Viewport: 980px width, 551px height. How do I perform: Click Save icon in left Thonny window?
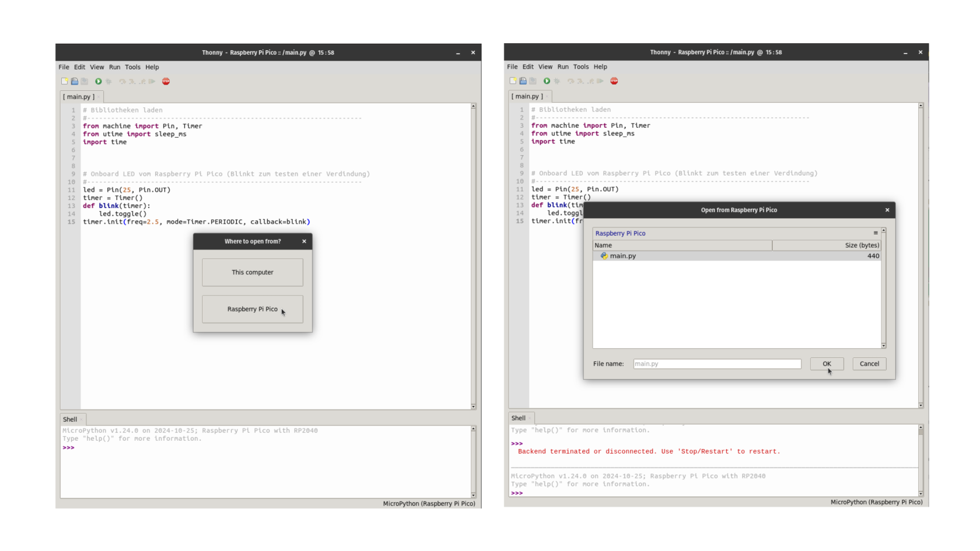click(x=85, y=82)
